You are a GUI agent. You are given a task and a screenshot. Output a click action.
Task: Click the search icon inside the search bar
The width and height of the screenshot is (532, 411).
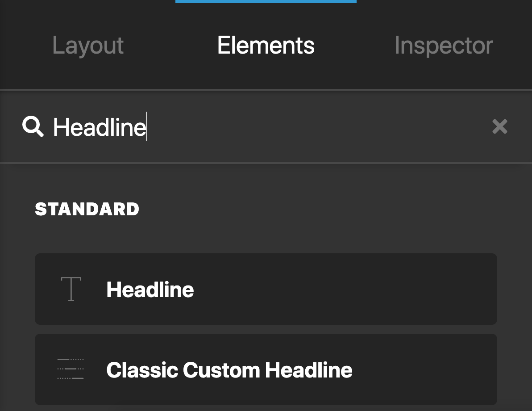coord(32,127)
